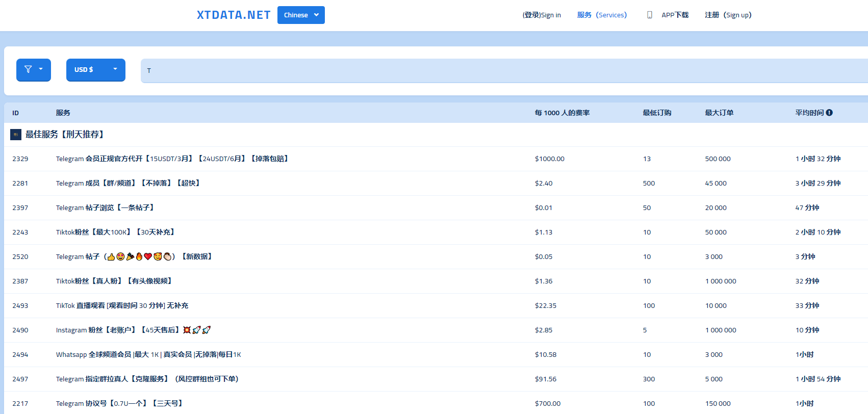Click ID 2281 cell

click(20, 184)
